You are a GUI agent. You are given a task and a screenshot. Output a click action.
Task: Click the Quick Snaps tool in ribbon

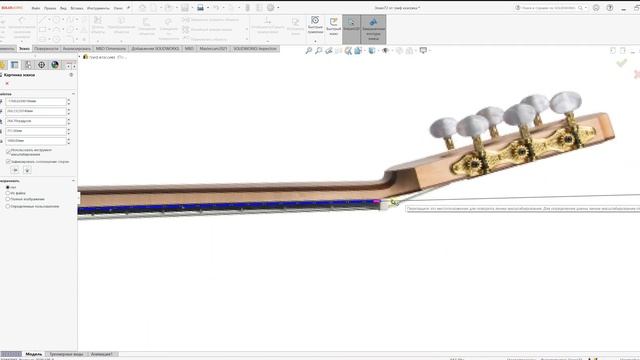[315, 25]
